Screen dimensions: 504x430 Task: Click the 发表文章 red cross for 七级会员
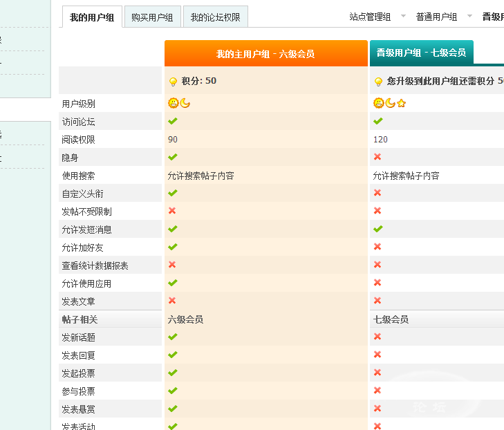(377, 301)
